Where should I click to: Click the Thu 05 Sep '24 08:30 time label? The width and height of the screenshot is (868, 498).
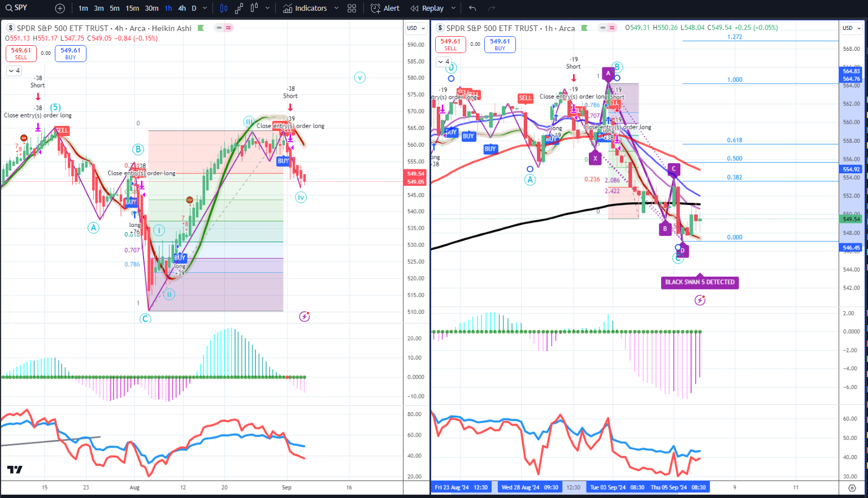click(677, 487)
